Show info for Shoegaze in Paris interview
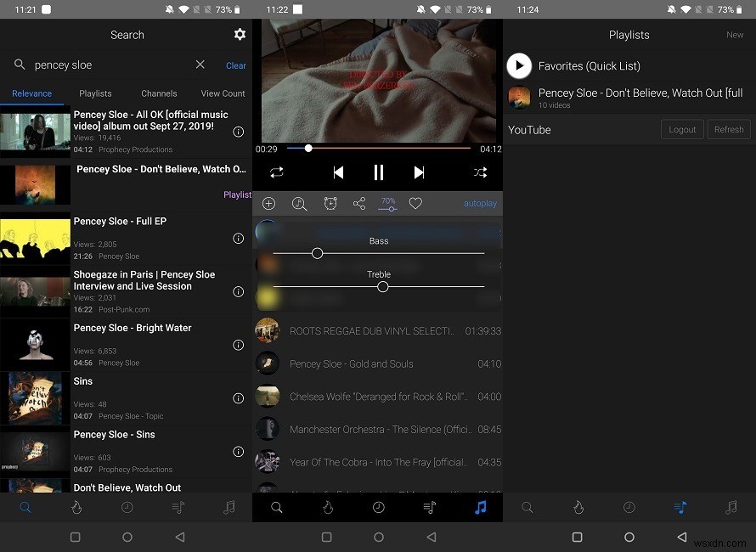The image size is (756, 552). click(x=238, y=291)
